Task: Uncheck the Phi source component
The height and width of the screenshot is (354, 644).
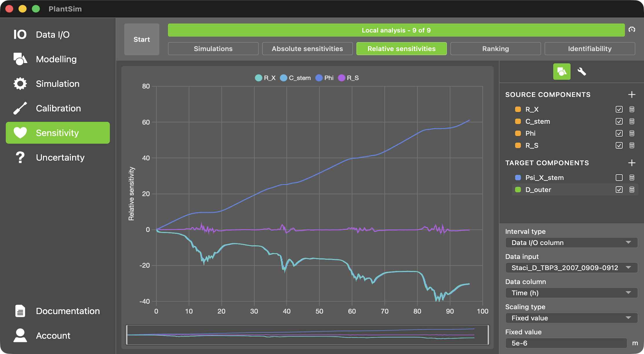Action: [619, 133]
